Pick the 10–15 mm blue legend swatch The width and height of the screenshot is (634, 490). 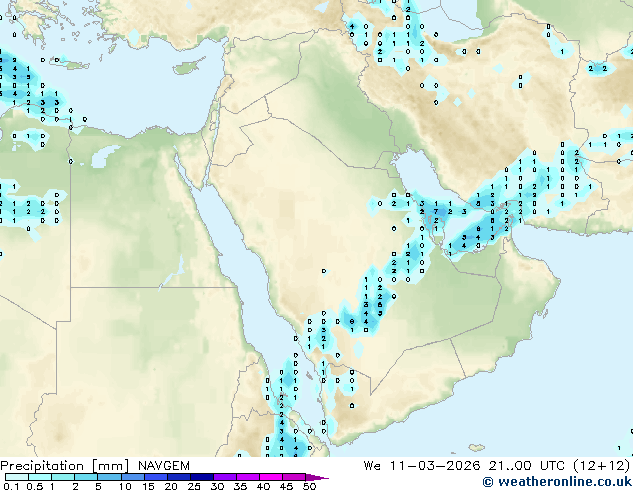click(x=132, y=477)
